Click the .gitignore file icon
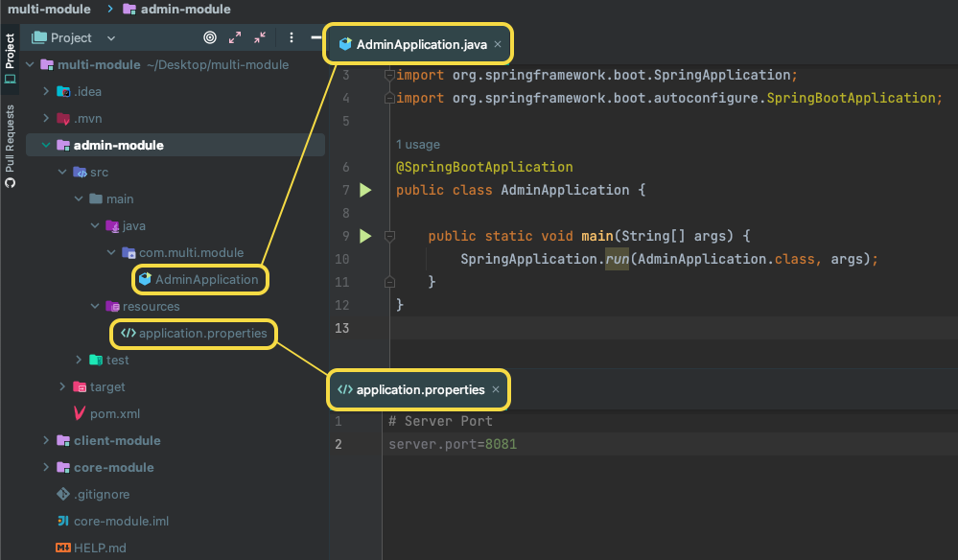 [x=63, y=494]
